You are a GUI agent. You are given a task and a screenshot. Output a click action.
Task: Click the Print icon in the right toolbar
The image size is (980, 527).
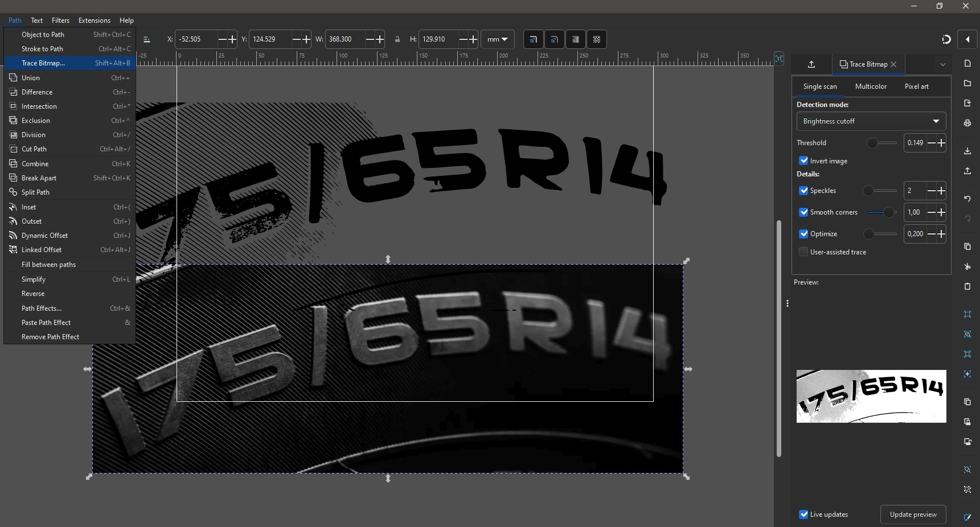tap(967, 123)
